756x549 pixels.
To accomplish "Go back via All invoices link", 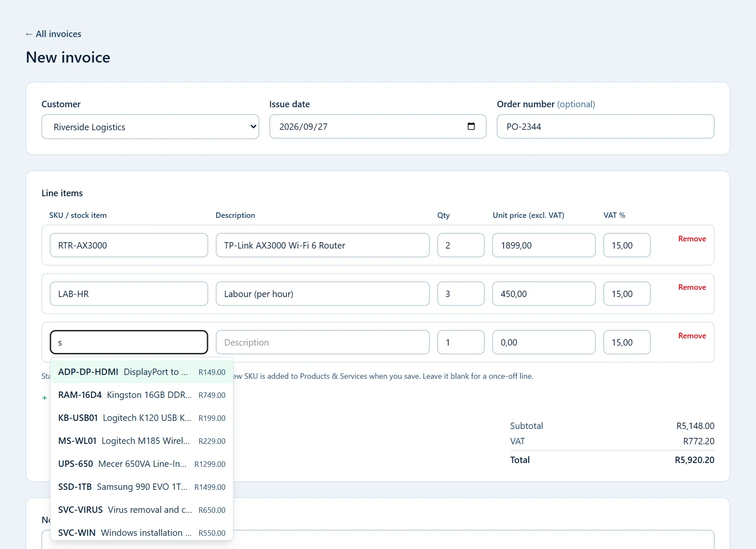I will [53, 34].
